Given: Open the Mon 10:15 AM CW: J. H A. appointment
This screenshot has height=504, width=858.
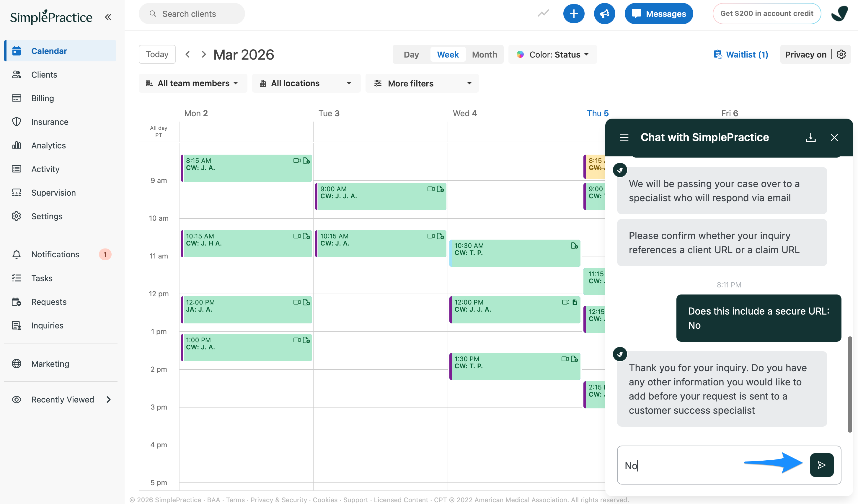Looking at the screenshot, I should (x=246, y=244).
